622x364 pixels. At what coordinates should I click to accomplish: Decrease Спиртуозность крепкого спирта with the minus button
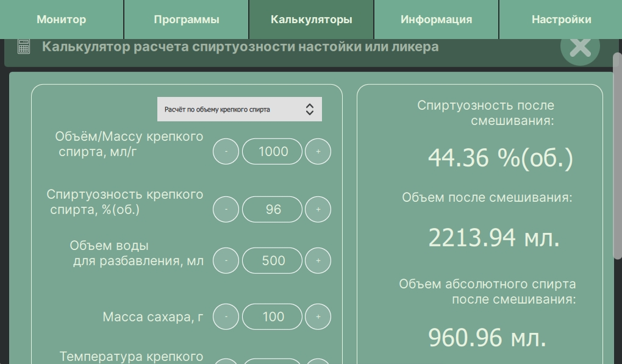coord(226,209)
